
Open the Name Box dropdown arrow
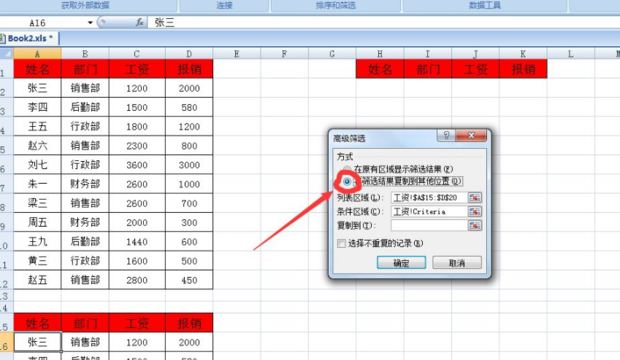pos(90,23)
